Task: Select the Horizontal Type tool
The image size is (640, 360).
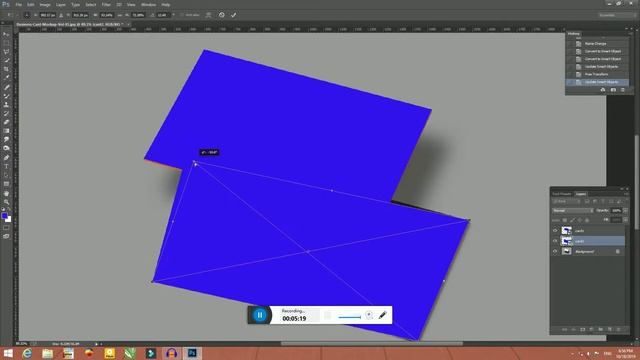Action: click(x=6, y=166)
